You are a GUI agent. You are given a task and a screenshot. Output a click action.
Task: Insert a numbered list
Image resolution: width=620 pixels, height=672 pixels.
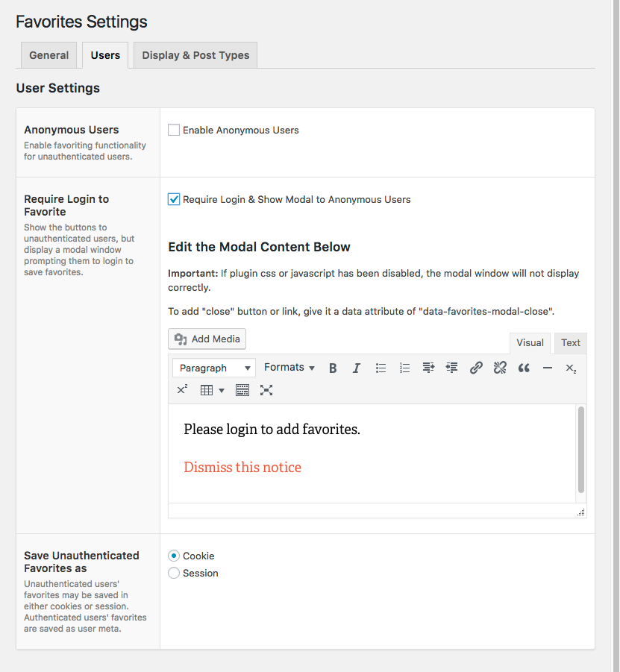coord(404,368)
